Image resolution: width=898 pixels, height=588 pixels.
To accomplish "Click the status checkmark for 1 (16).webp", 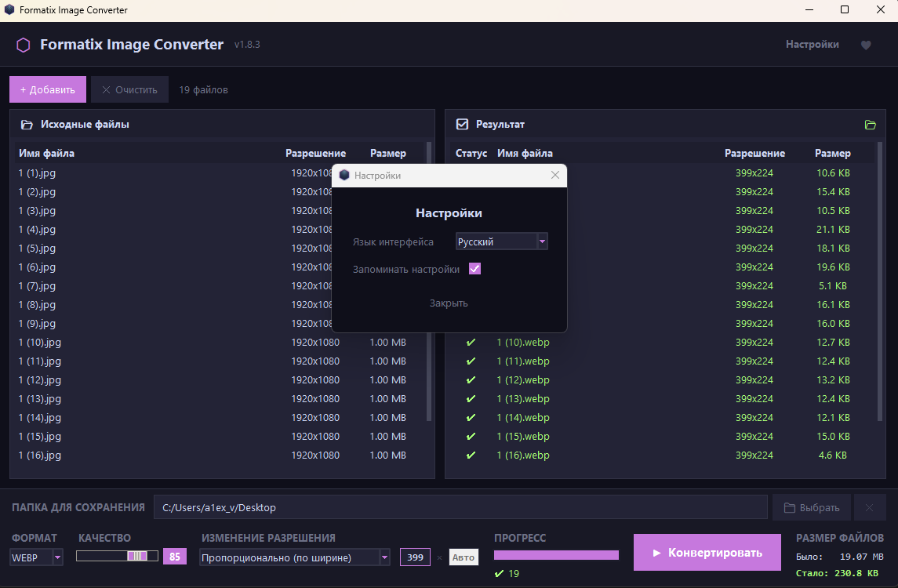I will [x=471, y=456].
